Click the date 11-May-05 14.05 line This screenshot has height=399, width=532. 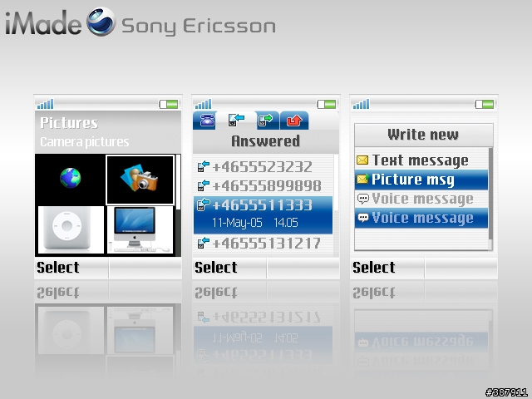[x=255, y=223]
